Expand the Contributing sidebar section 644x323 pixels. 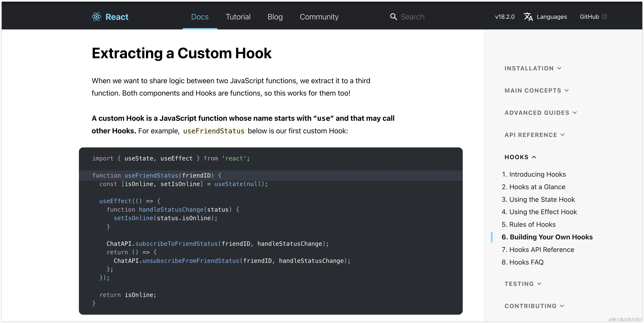(x=534, y=306)
